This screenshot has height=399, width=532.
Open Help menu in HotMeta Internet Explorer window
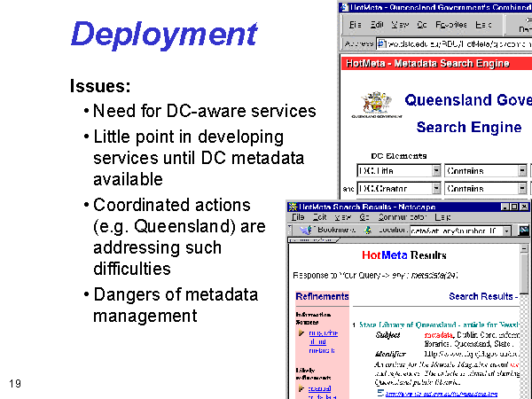tap(483, 25)
